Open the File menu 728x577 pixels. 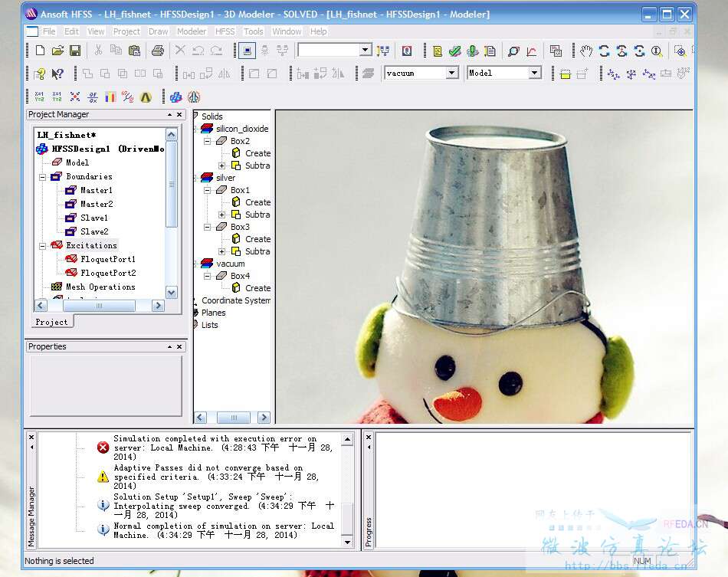pos(49,31)
